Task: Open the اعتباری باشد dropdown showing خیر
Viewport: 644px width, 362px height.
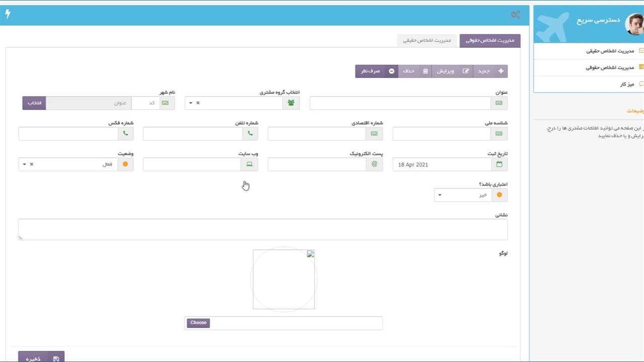Action: (x=440, y=195)
